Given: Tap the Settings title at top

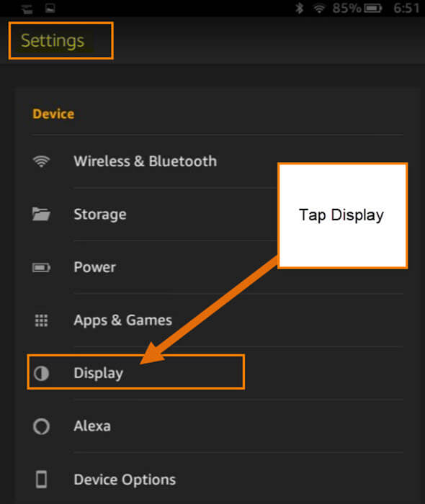Looking at the screenshot, I should click(53, 41).
